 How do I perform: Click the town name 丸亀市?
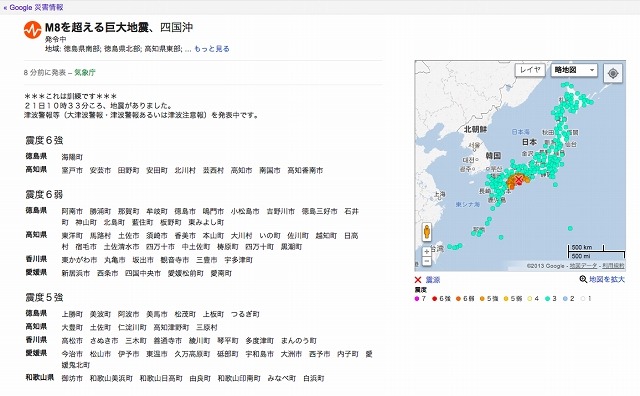pos(115,260)
